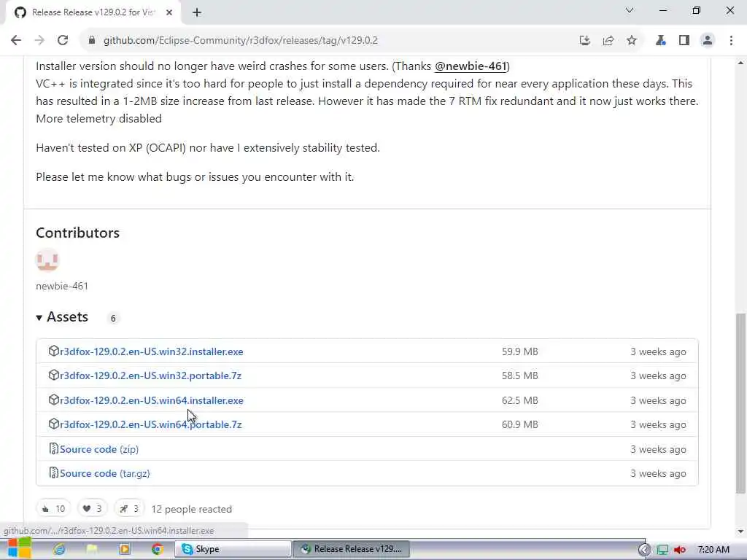747x560 pixels.
Task: Open volume tray icon
Action: pos(680,550)
